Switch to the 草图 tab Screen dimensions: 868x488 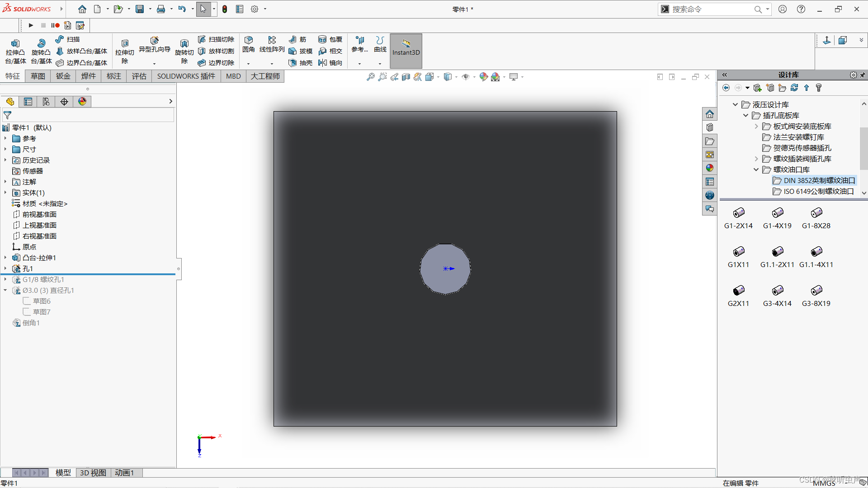click(x=38, y=76)
